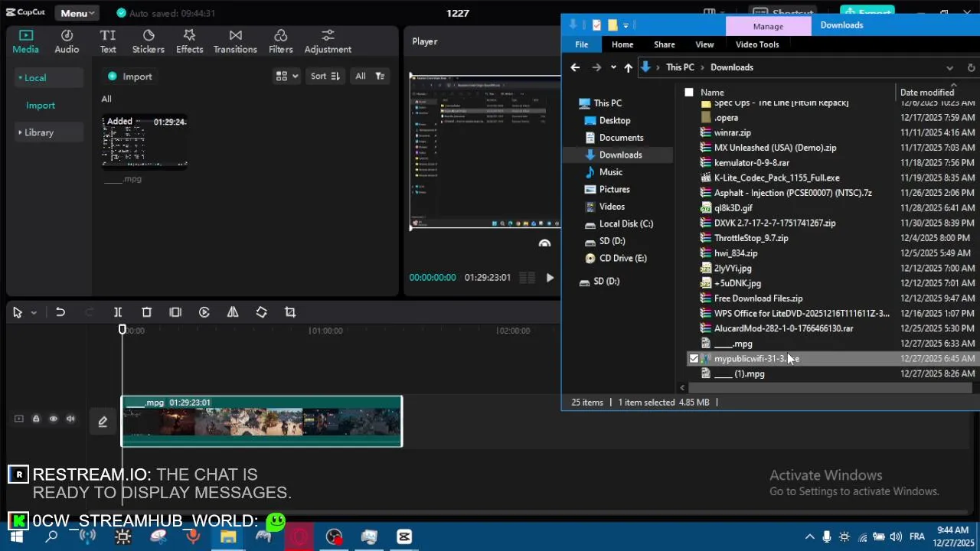This screenshot has width=980, height=551.
Task: Open the Video Tools ribbon tab
Action: pos(757,44)
